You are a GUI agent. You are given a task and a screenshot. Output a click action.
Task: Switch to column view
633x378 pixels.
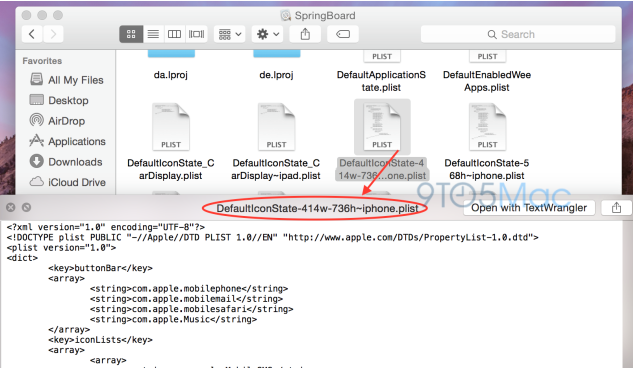[x=174, y=34]
